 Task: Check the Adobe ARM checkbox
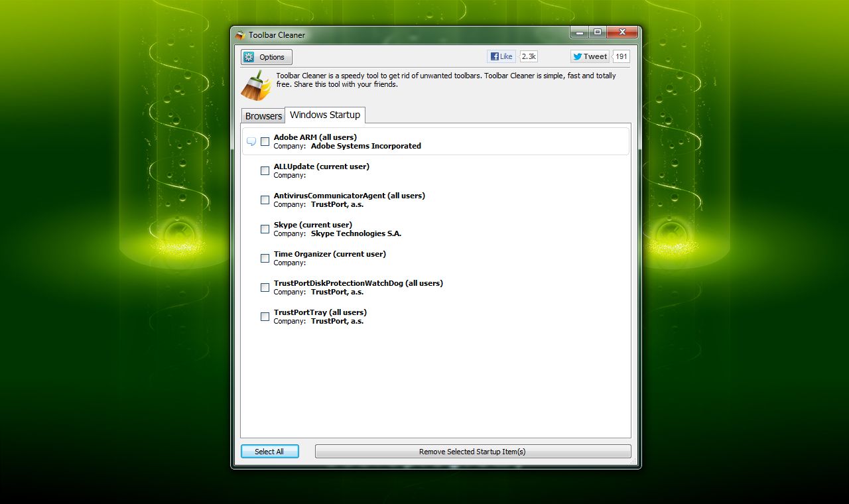click(265, 141)
